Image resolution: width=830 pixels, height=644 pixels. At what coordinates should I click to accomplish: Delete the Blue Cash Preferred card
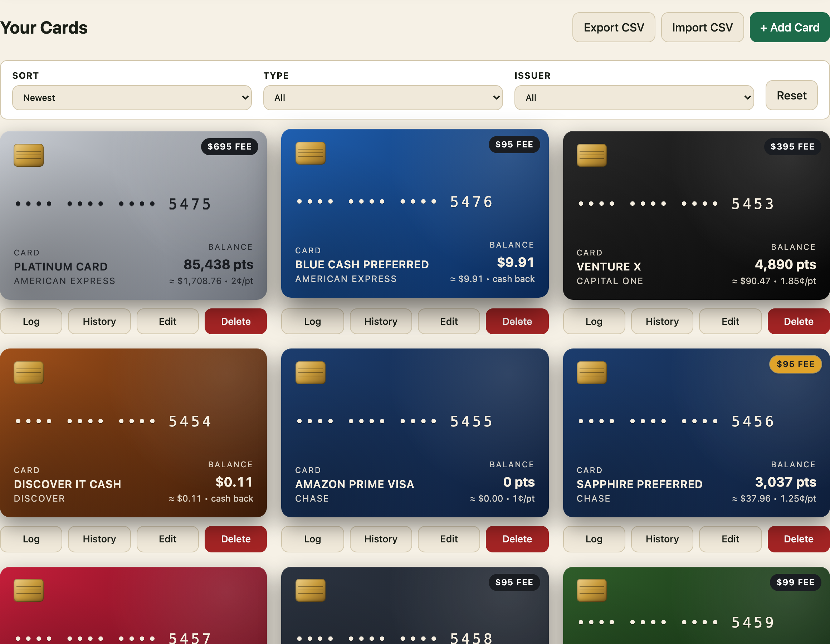[x=517, y=321]
